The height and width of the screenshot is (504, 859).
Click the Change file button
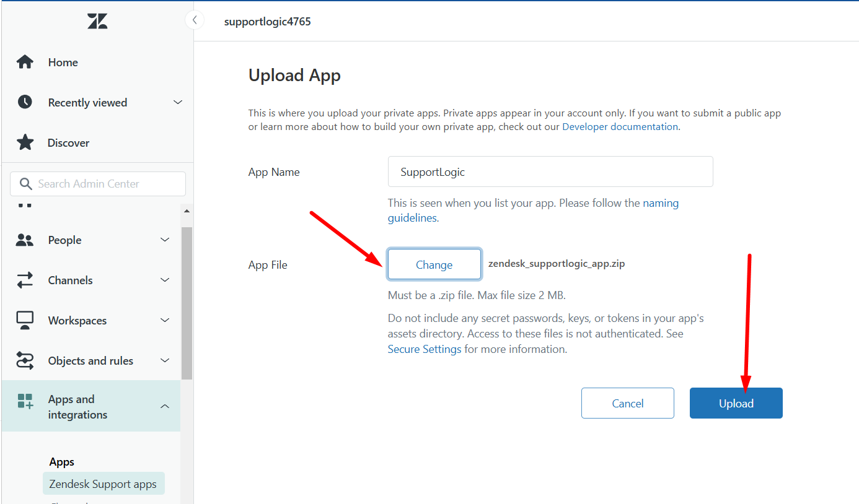tap(434, 264)
